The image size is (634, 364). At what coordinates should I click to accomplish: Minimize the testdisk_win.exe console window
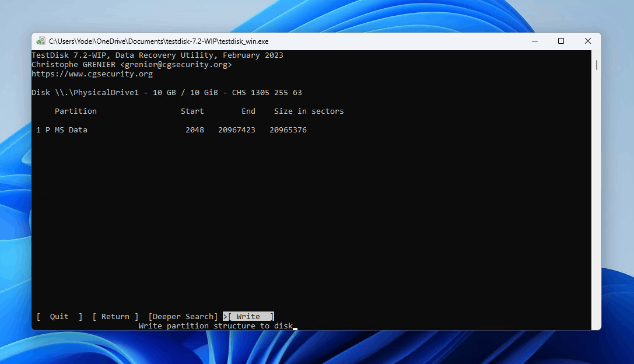coord(534,41)
